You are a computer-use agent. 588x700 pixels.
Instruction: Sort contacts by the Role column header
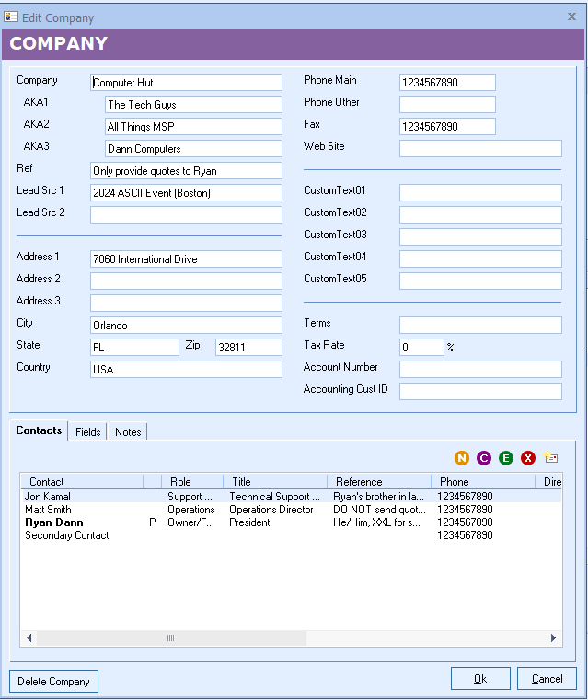pyautogui.click(x=191, y=482)
